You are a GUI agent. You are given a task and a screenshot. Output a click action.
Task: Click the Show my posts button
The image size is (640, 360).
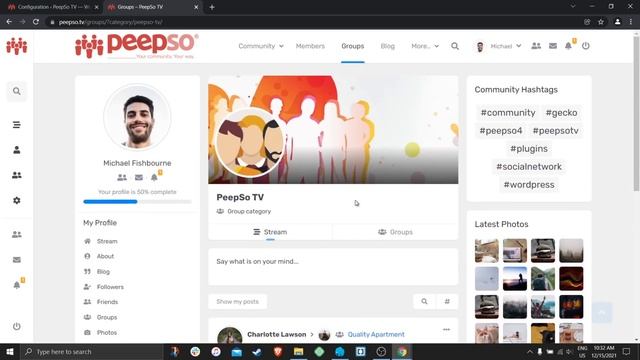click(238, 302)
